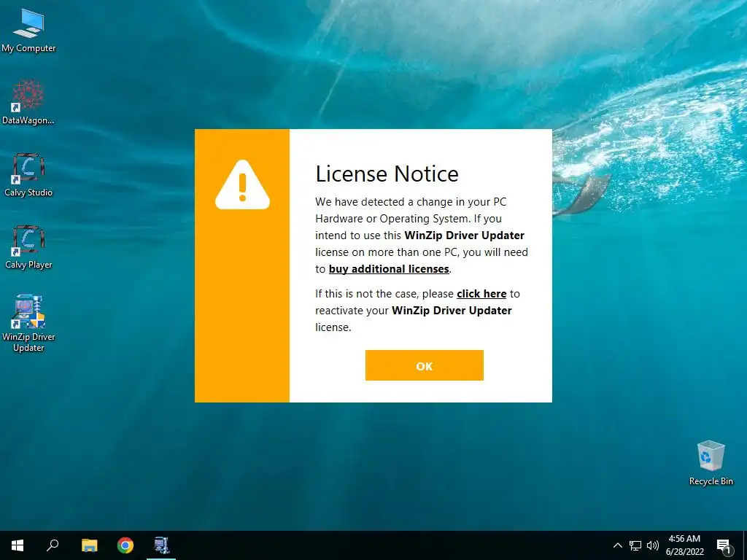Screen dimensions: 747x560
Task: Click the Show desktop strip at taskbar end
Action: (745, 545)
